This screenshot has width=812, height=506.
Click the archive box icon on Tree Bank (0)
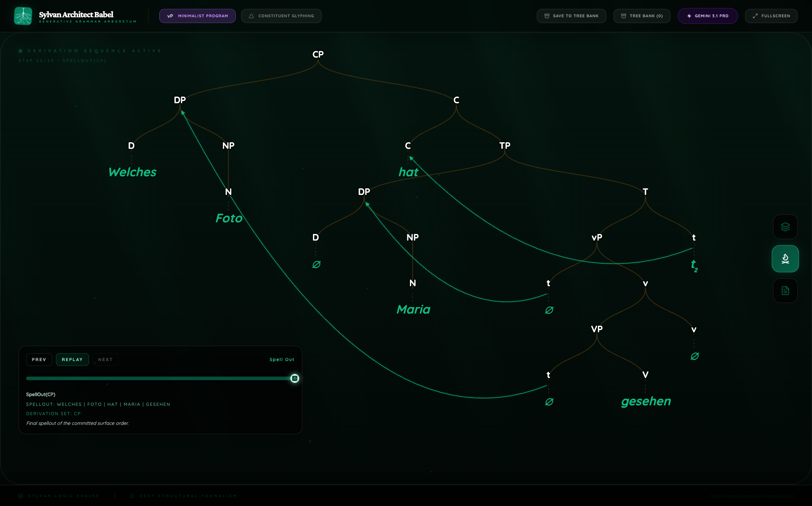[624, 16]
